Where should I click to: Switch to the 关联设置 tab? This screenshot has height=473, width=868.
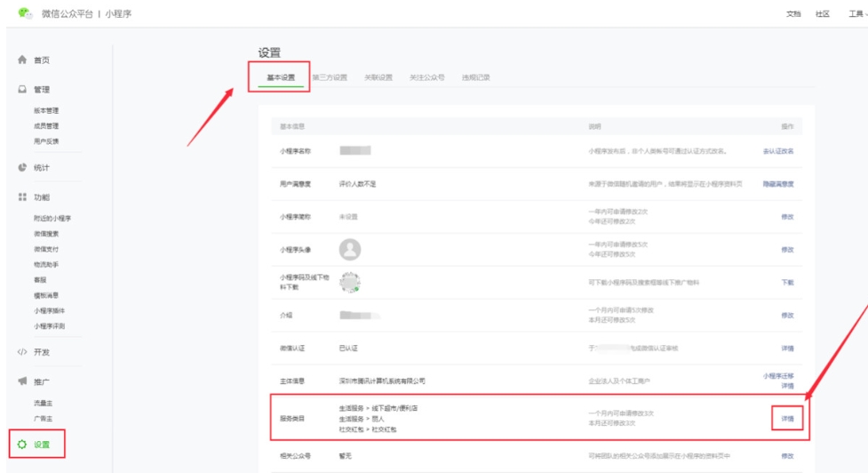[378, 77]
